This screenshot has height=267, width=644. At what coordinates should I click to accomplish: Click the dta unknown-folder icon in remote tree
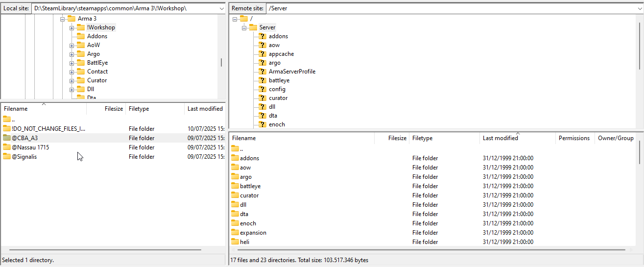262,116
